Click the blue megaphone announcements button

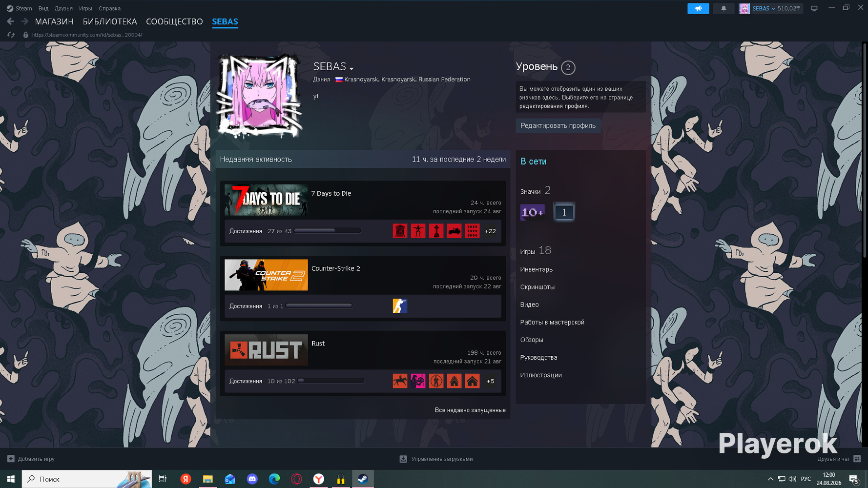[x=698, y=8]
